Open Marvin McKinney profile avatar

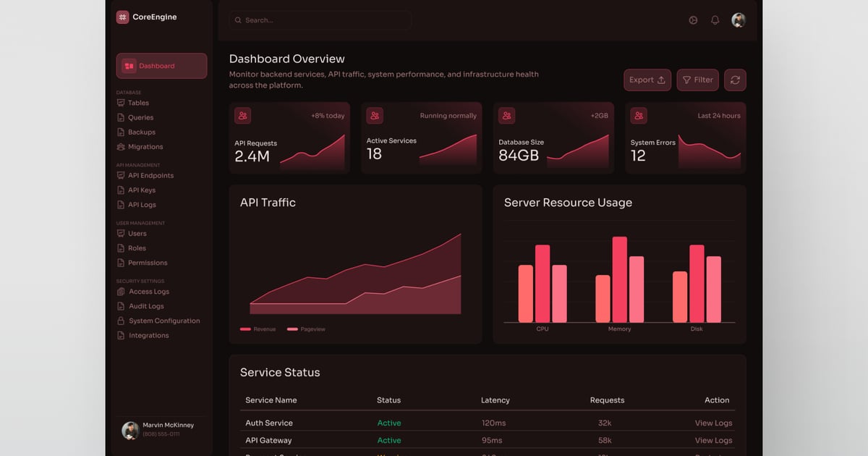point(130,431)
